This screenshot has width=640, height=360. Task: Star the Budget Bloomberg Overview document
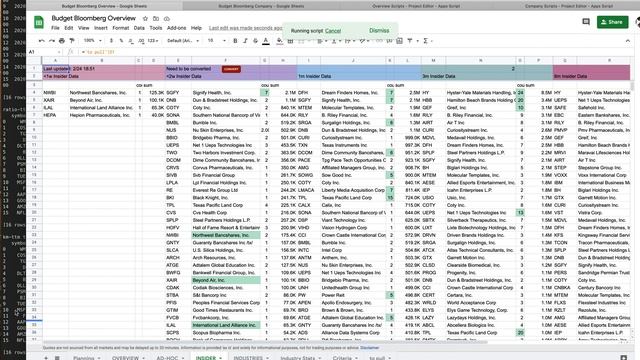coord(145,19)
